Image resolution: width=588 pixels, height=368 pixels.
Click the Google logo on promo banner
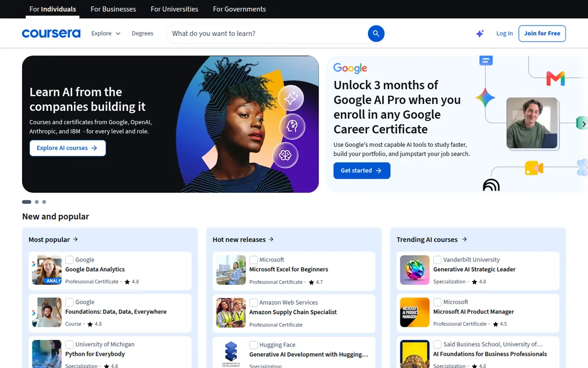[x=350, y=68]
